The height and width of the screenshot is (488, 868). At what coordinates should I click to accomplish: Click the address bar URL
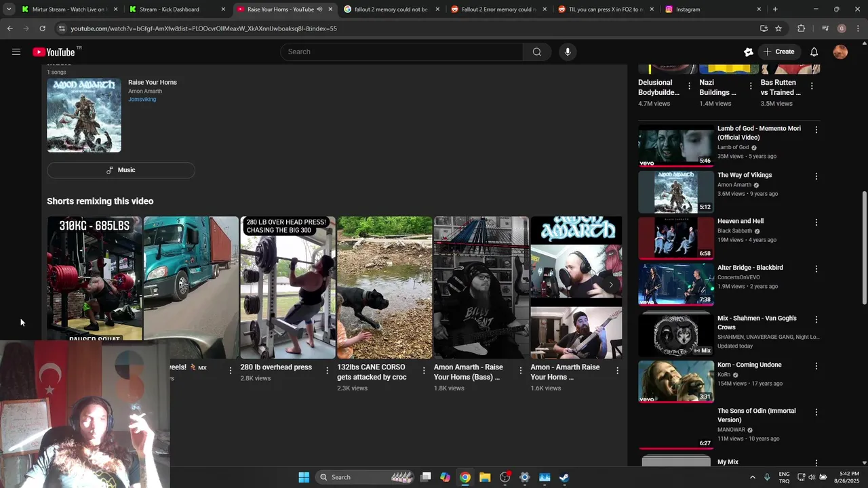[203, 28]
